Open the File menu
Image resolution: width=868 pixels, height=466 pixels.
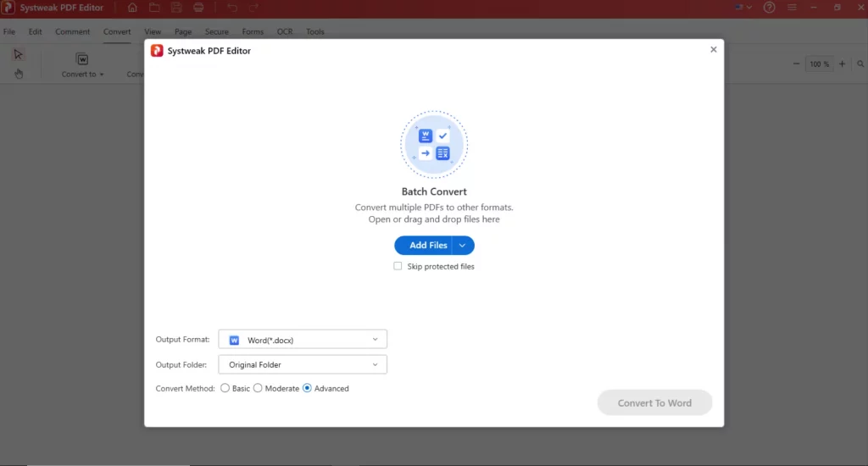click(x=9, y=31)
